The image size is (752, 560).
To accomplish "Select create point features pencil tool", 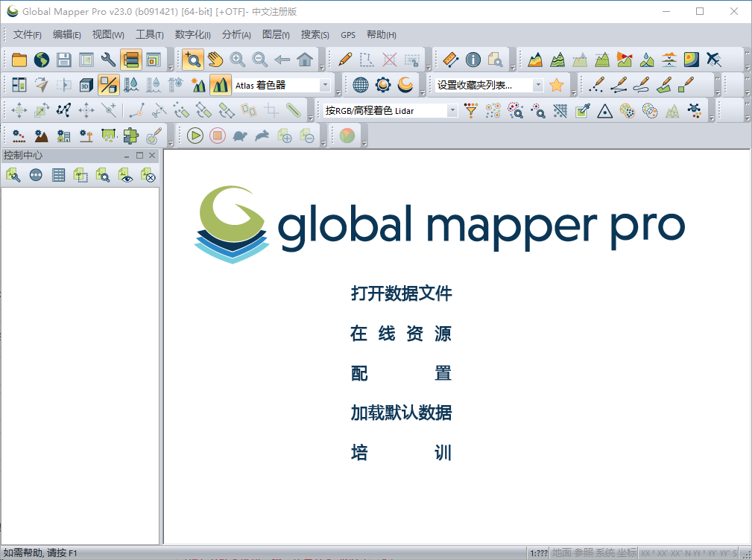I will pyautogui.click(x=597, y=86).
